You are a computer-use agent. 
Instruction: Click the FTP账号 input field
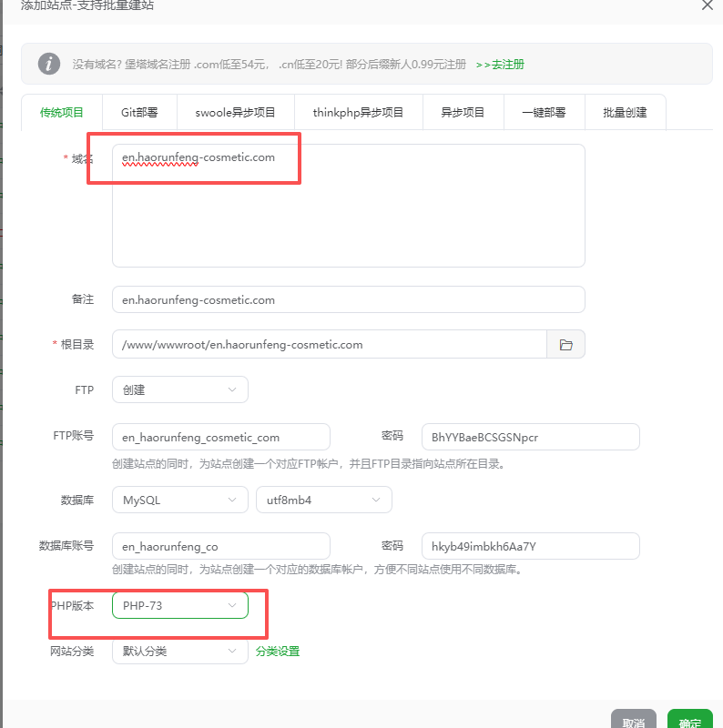point(221,437)
